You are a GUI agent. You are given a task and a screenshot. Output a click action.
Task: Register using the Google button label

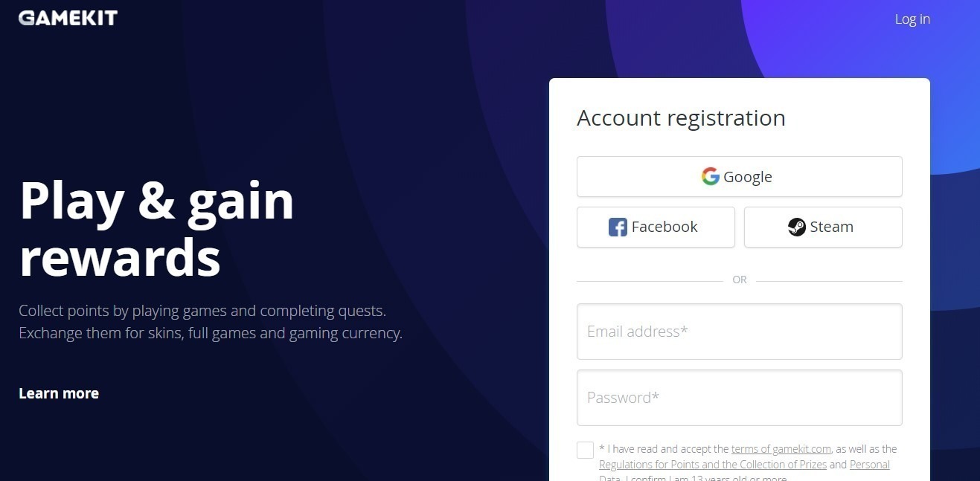[747, 177]
